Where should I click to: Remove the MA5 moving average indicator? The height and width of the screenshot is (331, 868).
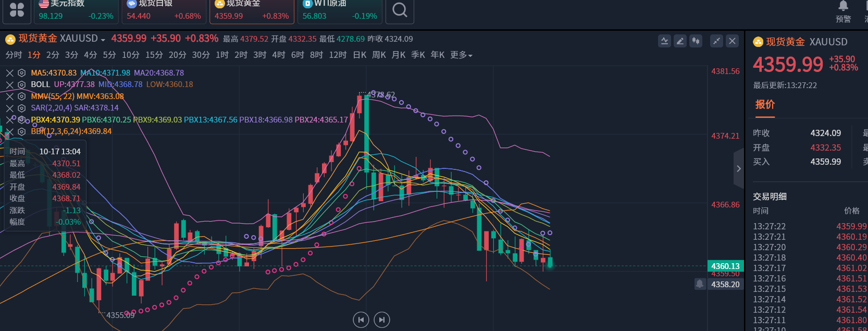coord(9,73)
